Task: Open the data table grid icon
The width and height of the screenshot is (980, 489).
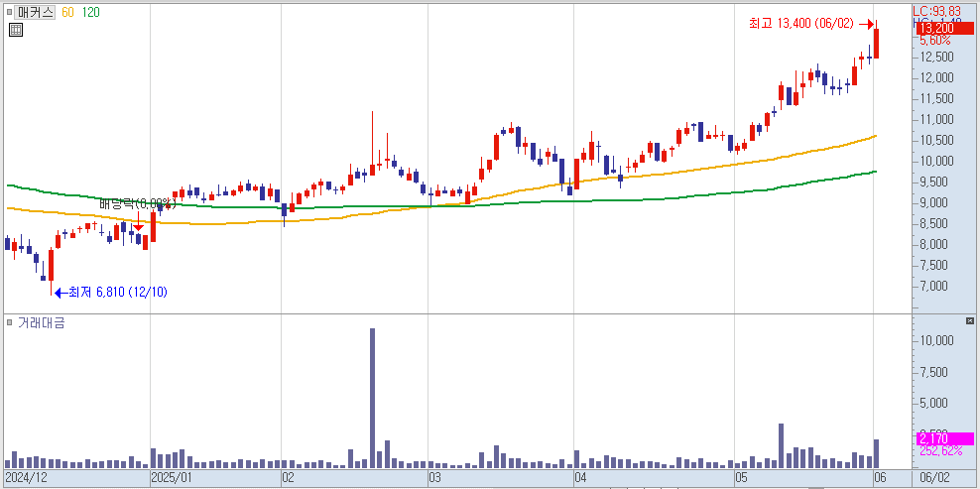Action: tap(16, 30)
